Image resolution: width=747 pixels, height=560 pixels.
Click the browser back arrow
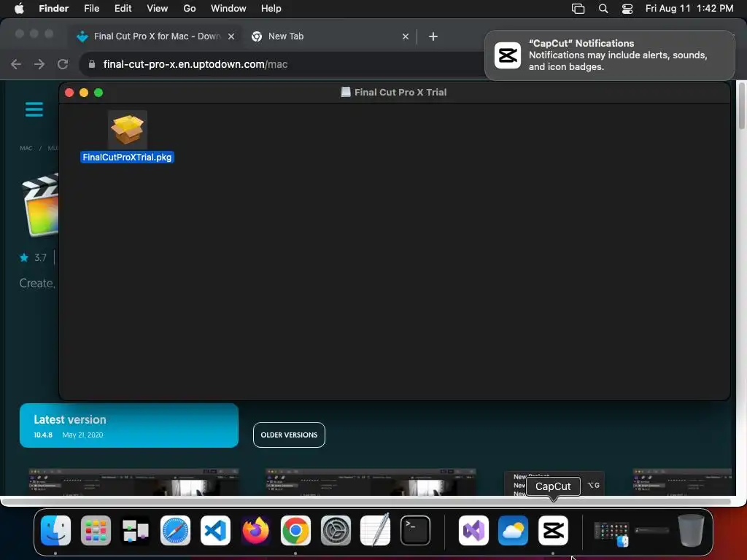pyautogui.click(x=16, y=64)
